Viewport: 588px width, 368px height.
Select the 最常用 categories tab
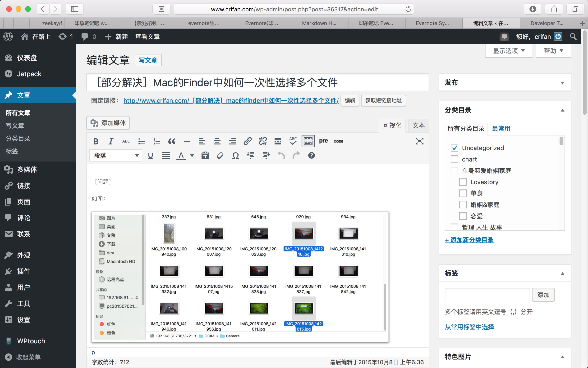[x=501, y=129]
